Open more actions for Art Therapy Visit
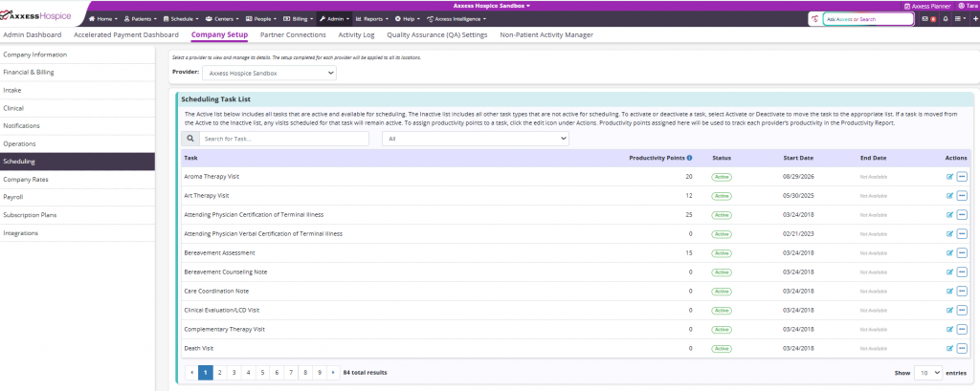The image size is (980, 391). pyautogui.click(x=962, y=195)
